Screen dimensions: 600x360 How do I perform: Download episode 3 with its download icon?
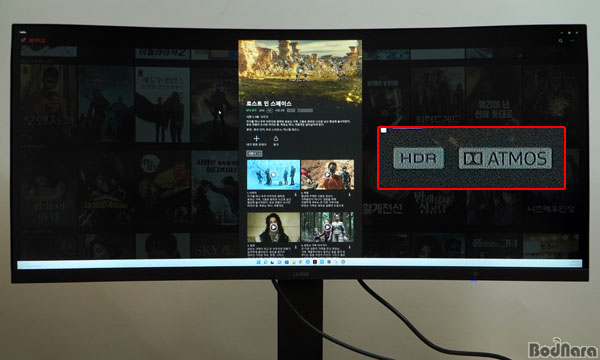click(x=295, y=247)
